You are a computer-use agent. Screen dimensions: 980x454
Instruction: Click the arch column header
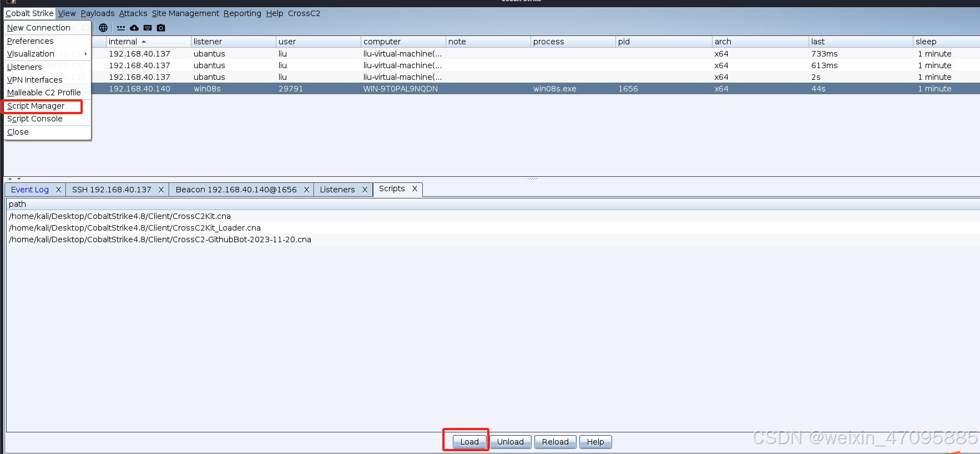(x=760, y=42)
